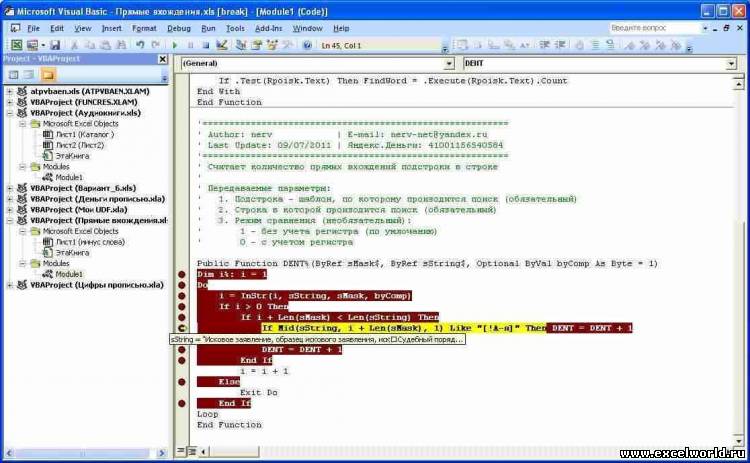
Task: Click the Toggle Breakpoint hand icon
Action: pyautogui.click(x=579, y=45)
